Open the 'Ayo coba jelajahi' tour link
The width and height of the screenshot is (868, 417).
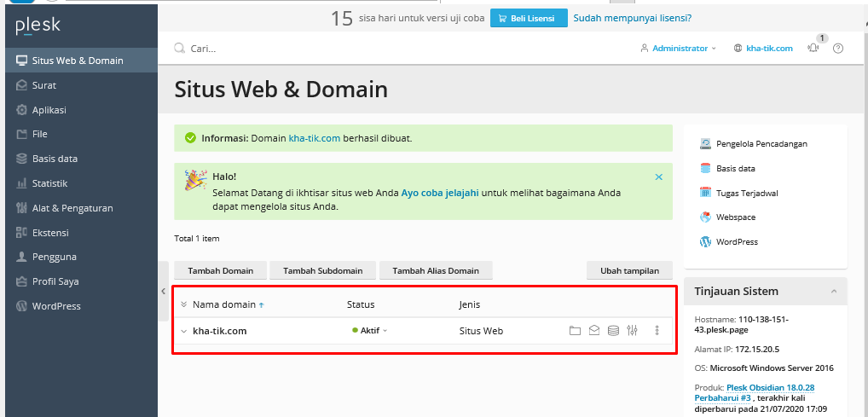click(x=440, y=194)
